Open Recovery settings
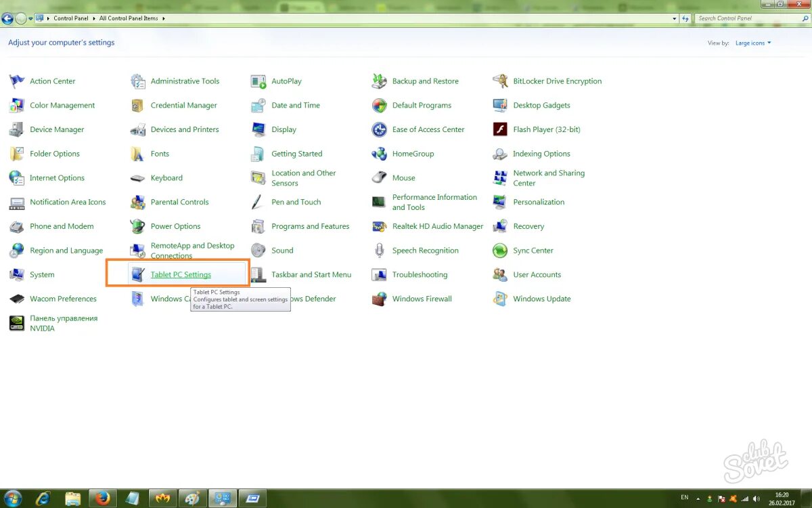Image resolution: width=812 pixels, height=508 pixels. click(x=528, y=226)
